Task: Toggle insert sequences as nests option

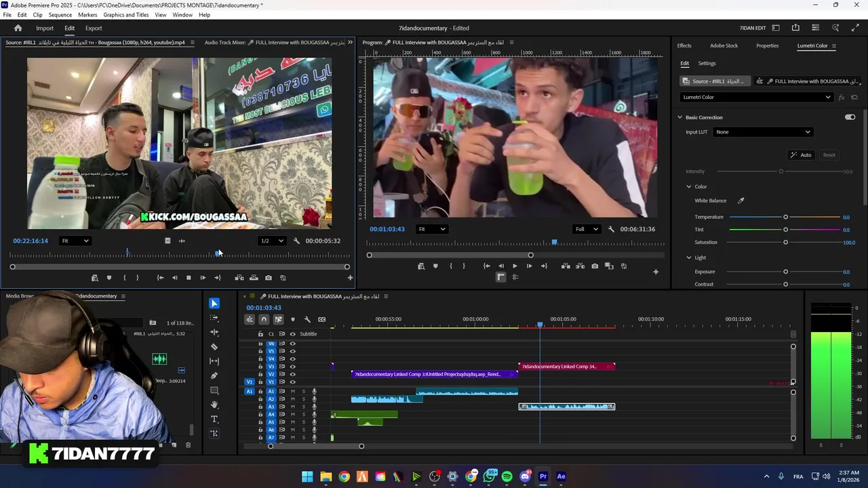Action: pyautogui.click(x=250, y=319)
